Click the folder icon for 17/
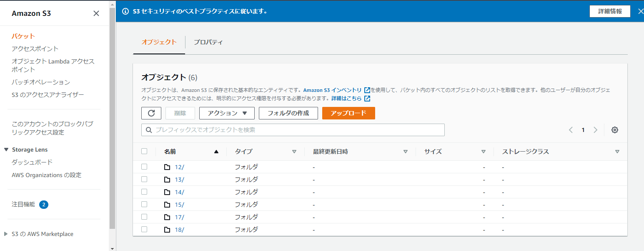The width and height of the screenshot is (644, 251). (x=167, y=217)
